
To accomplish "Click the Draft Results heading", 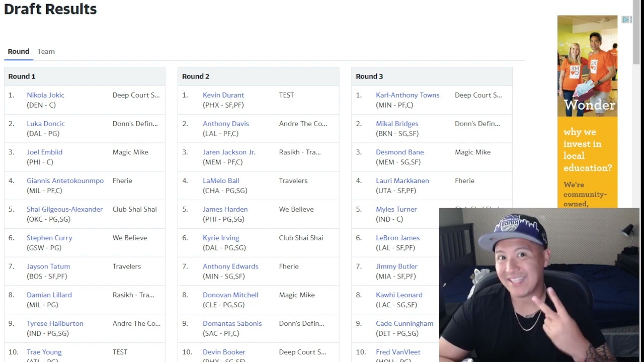I will coord(50,9).
